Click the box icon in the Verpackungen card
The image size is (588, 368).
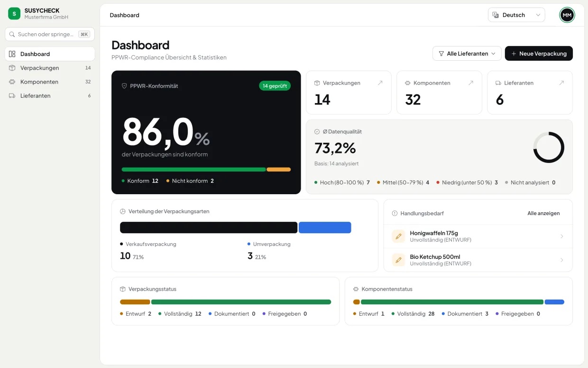(317, 83)
